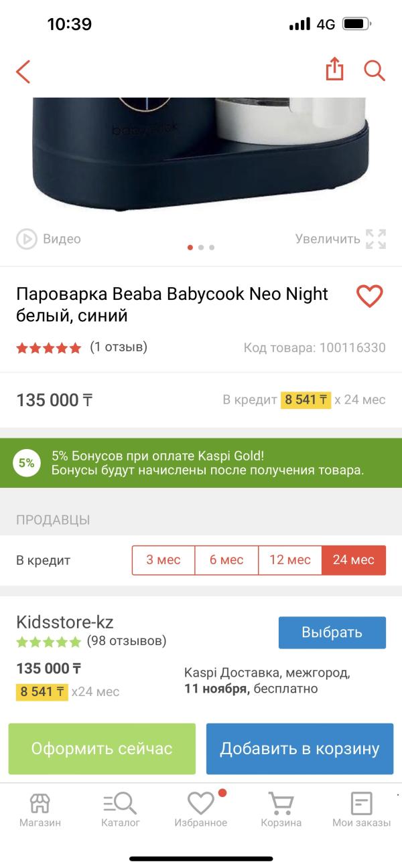Open Избранное in bottom bar
This screenshot has width=402, height=868.
click(201, 810)
